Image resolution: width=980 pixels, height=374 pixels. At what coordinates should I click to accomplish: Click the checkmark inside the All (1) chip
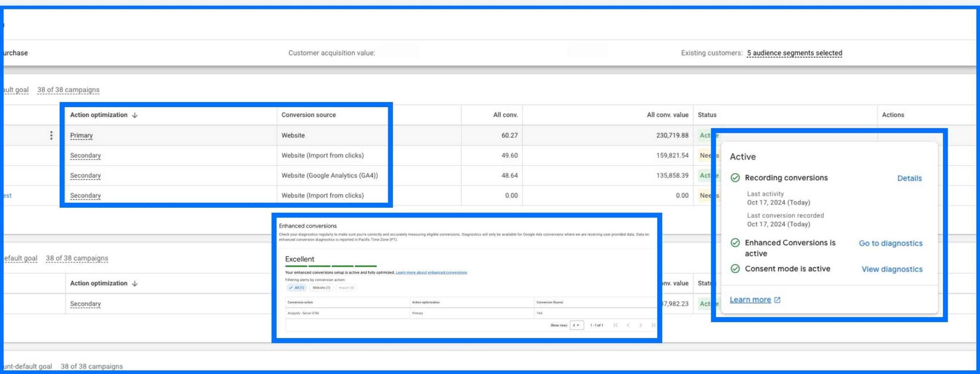(291, 288)
